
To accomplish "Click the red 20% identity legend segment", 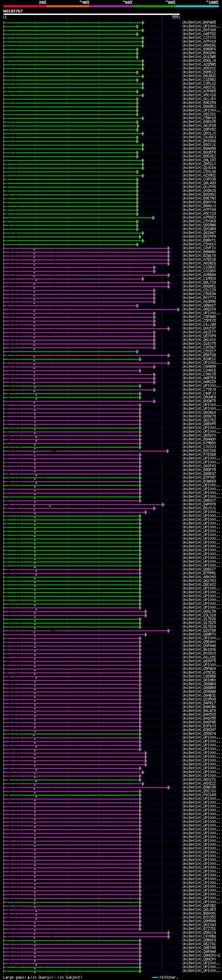I will pyautogui.click(x=25, y=6).
